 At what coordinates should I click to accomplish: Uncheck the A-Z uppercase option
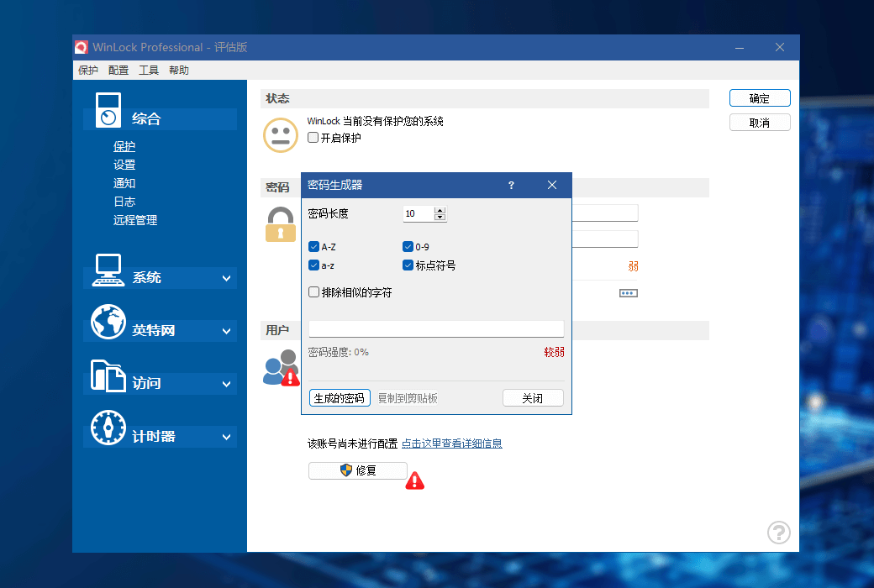[313, 246]
